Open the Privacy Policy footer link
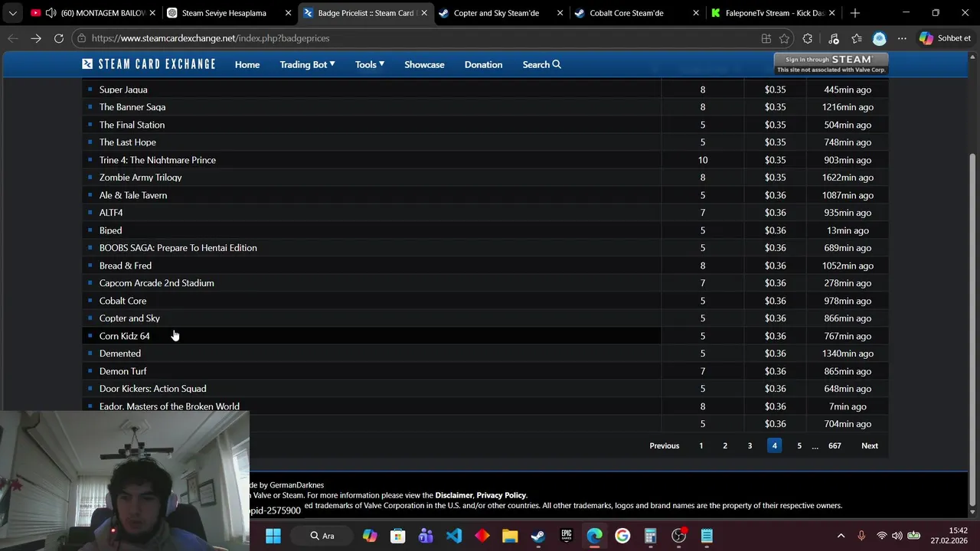The height and width of the screenshot is (551, 980). point(501,495)
